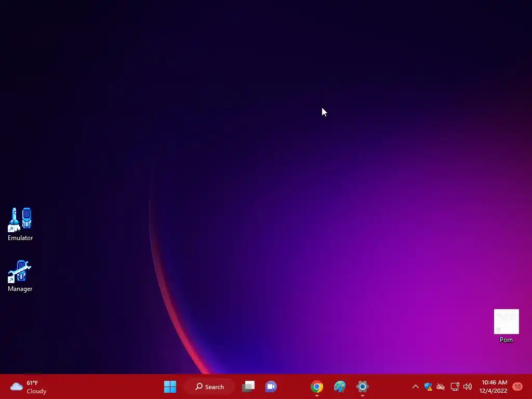Click the taskbar Search box

210,387
